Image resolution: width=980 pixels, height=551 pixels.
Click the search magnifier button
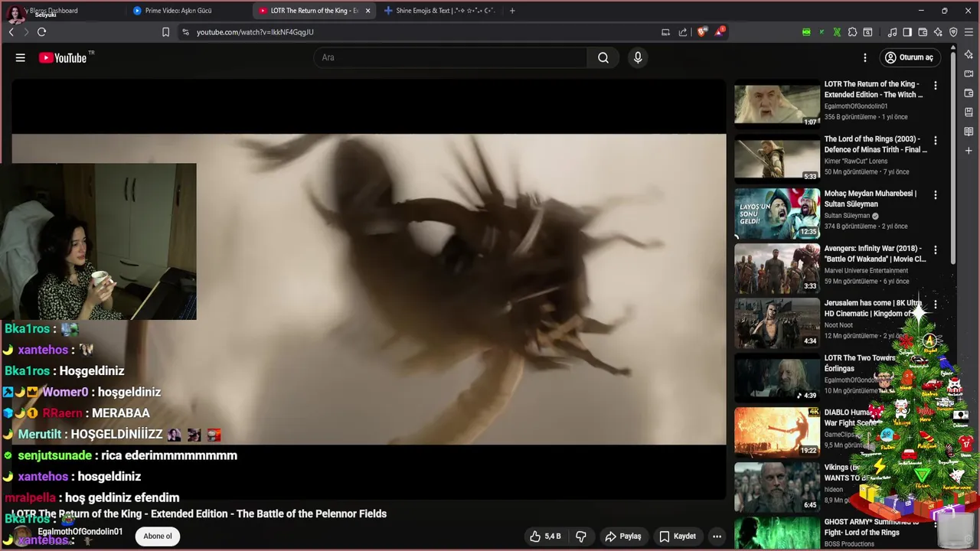point(603,57)
